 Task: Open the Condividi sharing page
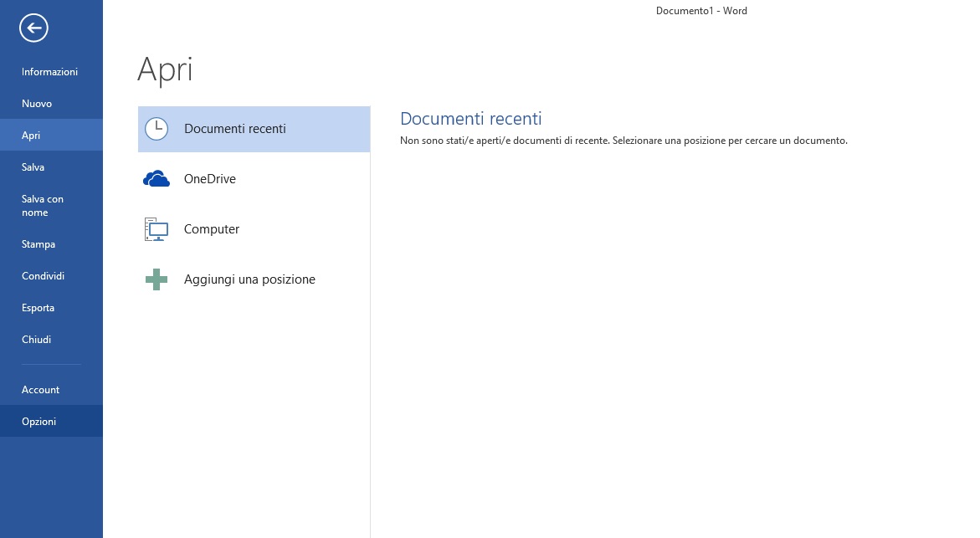[43, 276]
